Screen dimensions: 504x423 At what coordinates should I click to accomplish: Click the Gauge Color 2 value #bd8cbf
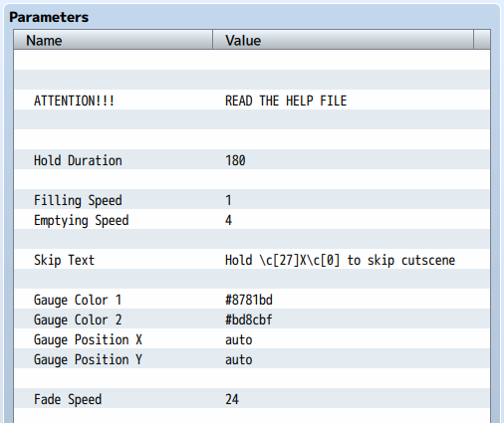(x=249, y=319)
